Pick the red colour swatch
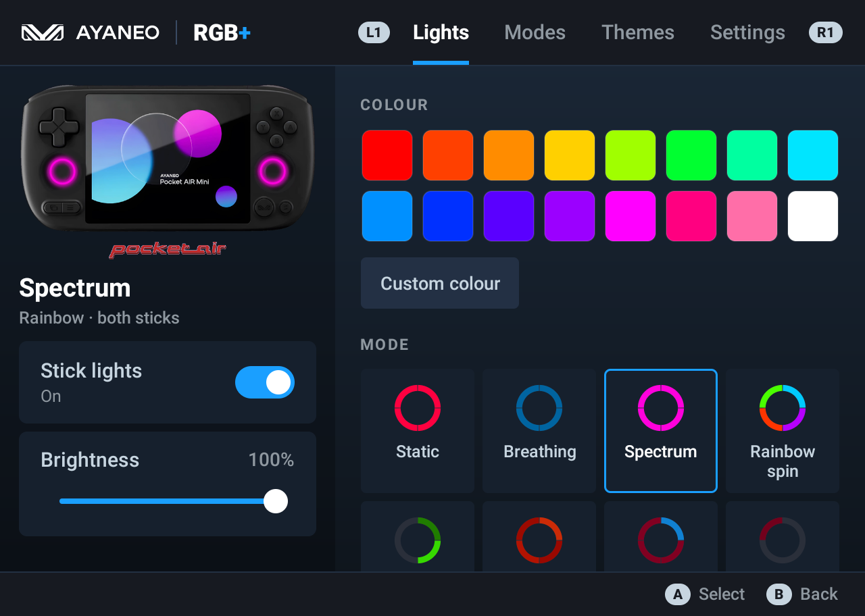This screenshot has height=616, width=865. [387, 155]
